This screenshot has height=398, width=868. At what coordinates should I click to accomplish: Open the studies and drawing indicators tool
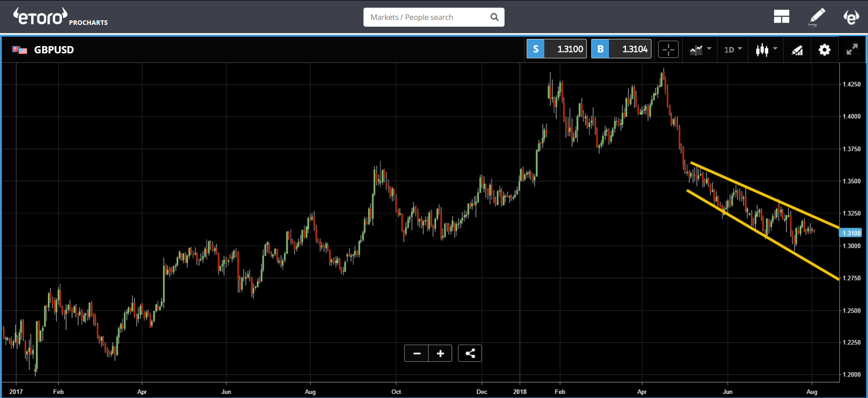click(x=797, y=50)
